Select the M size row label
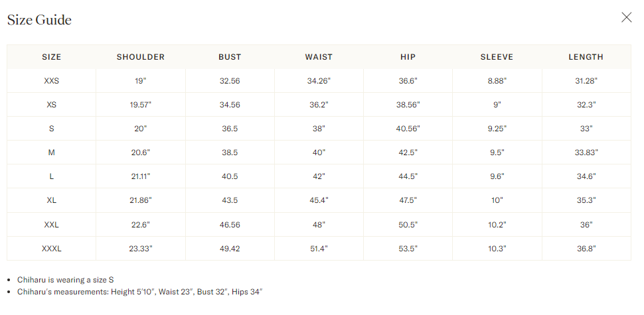Viewport: 644px width, 315px height. pos(51,153)
